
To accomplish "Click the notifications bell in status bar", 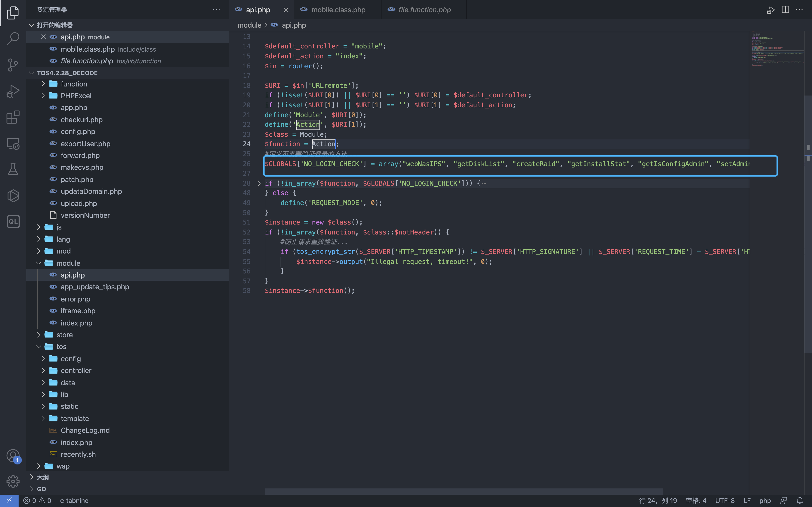I will click(x=800, y=500).
